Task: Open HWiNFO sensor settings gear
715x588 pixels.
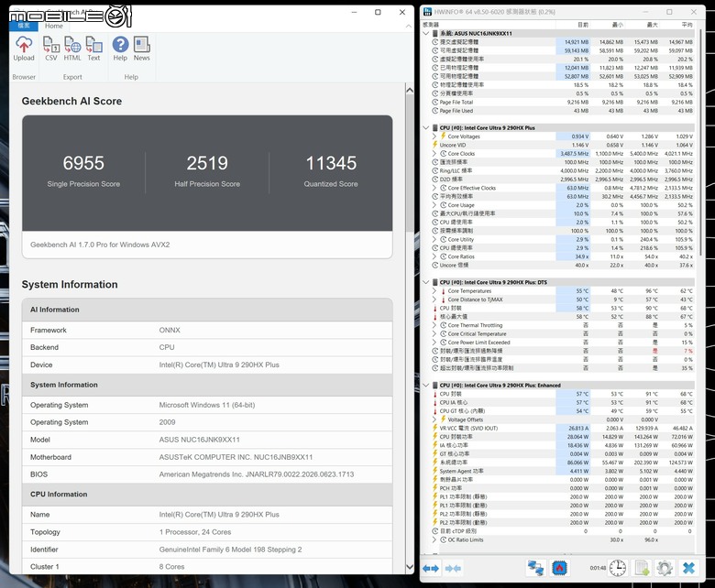Action: point(665,568)
